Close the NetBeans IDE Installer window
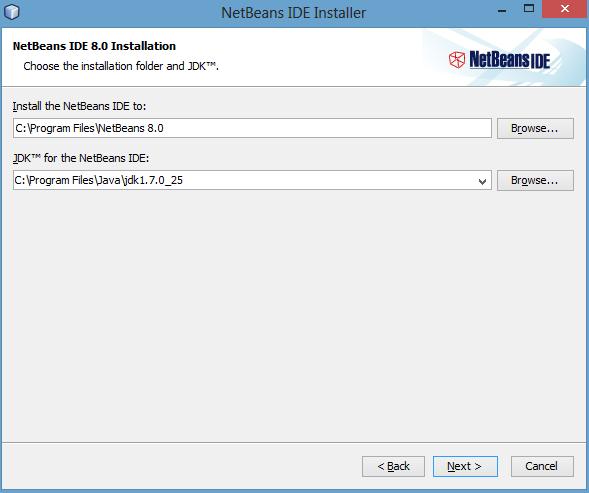589x493 pixels. point(565,9)
